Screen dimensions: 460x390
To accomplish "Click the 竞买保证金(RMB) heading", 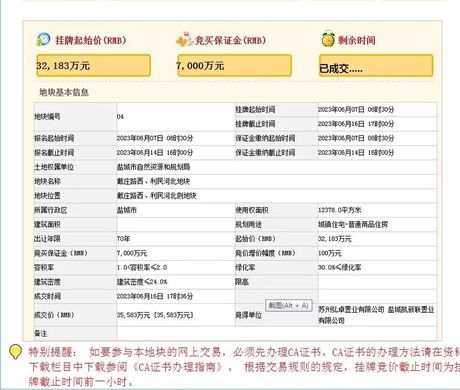I will coord(230,40).
